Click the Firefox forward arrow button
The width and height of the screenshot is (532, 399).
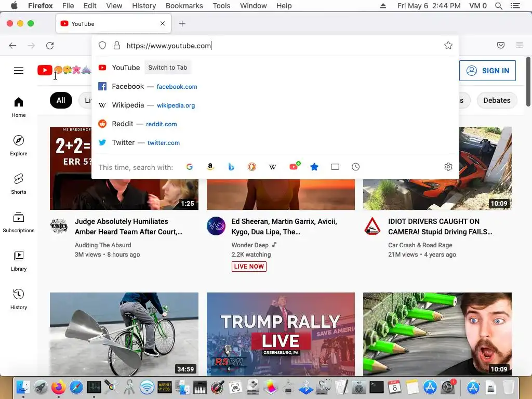tap(31, 46)
